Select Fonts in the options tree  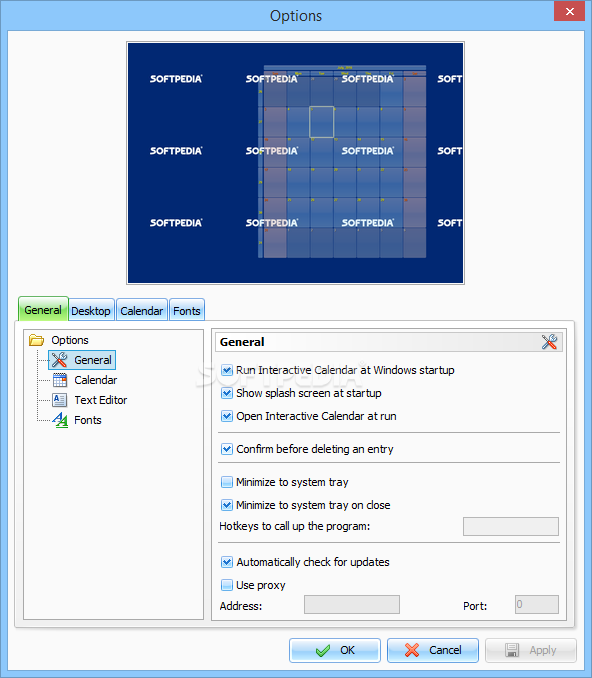pyautogui.click(x=87, y=420)
